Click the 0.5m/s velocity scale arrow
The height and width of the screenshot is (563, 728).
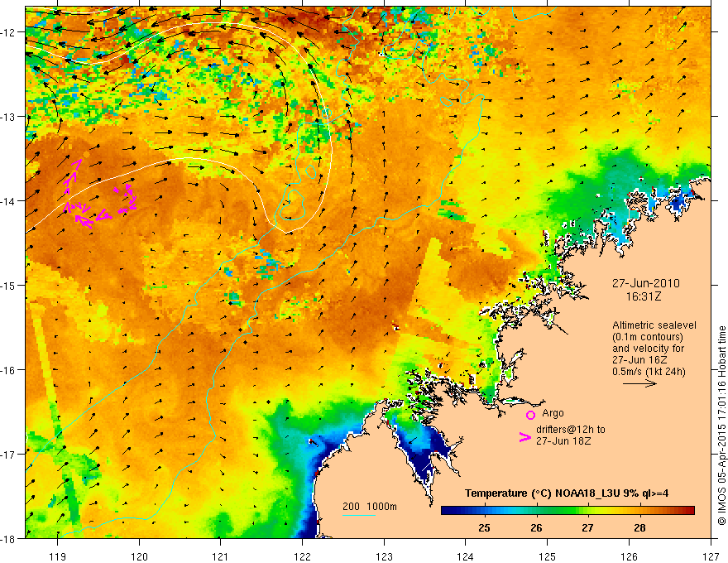[x=639, y=383]
